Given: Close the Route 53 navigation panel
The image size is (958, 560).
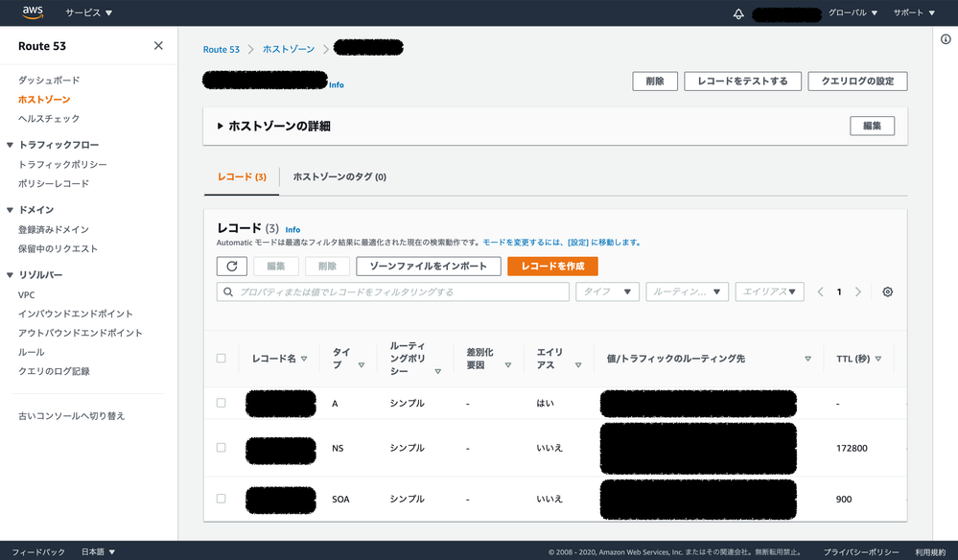Looking at the screenshot, I should pos(158,46).
